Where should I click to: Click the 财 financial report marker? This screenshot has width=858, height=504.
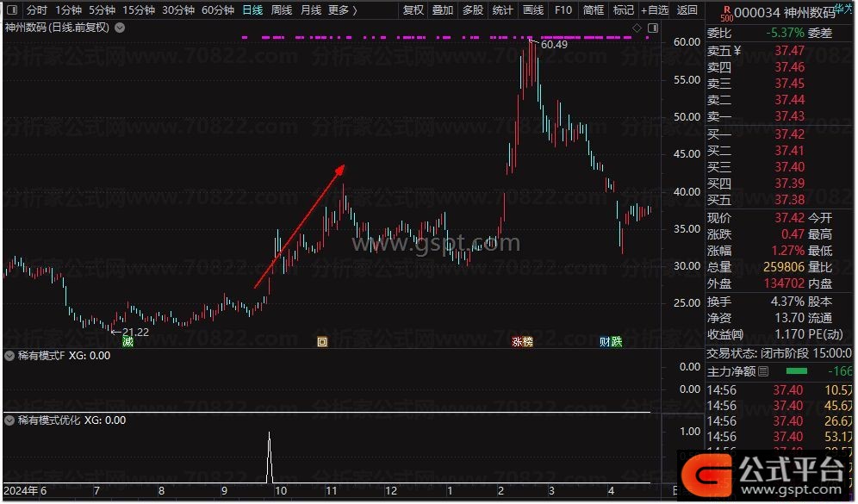point(606,342)
